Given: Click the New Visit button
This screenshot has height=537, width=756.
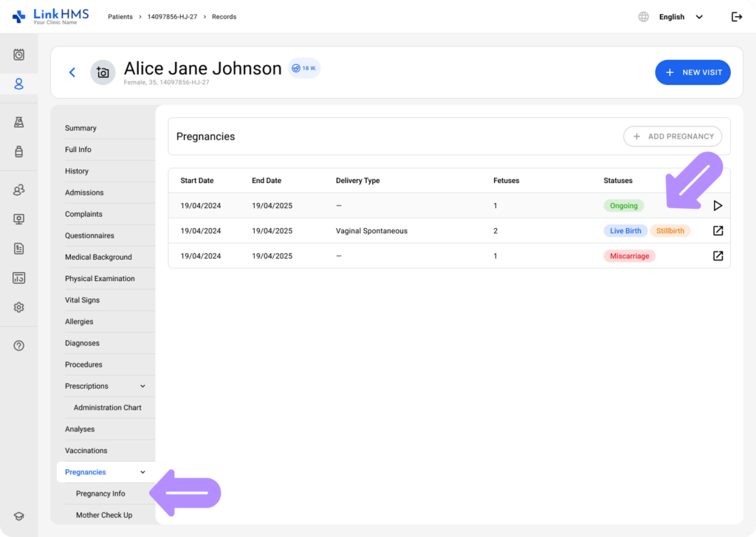Looking at the screenshot, I should 693,72.
